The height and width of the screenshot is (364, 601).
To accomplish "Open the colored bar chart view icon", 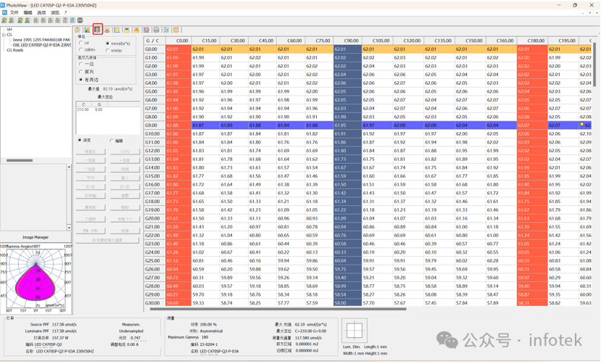I will pyautogui.click(x=87, y=30).
